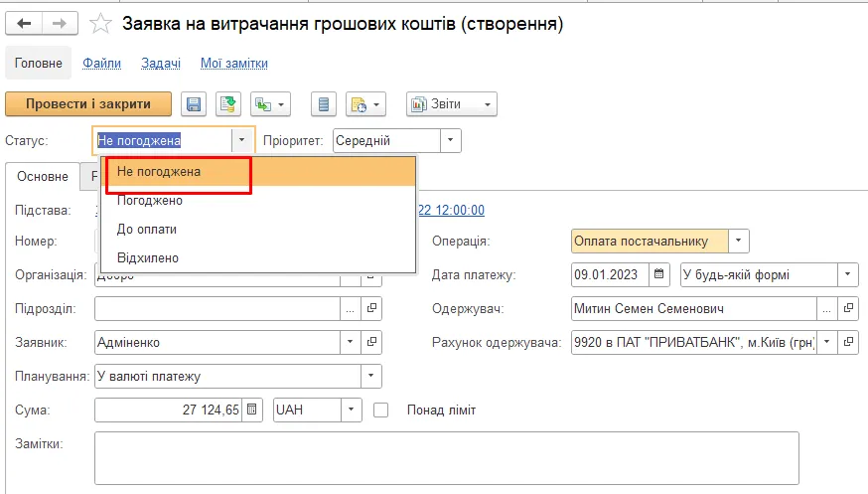Click Провести і закрити button

(88, 104)
